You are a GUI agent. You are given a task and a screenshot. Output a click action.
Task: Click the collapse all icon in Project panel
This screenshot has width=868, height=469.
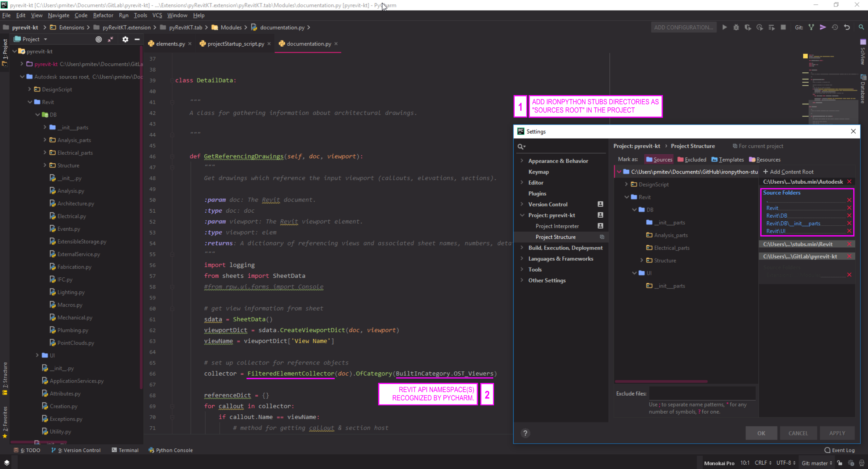tap(110, 39)
